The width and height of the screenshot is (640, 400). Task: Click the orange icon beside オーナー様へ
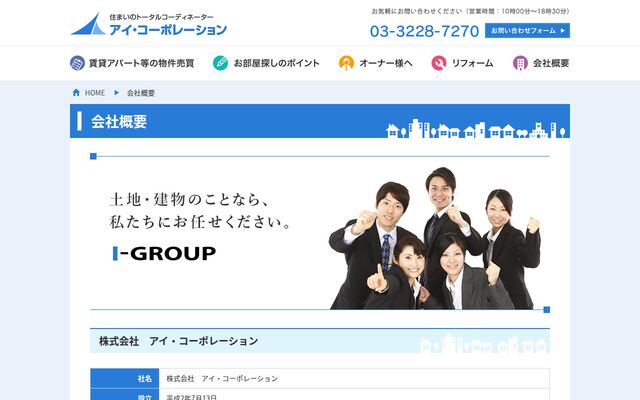coord(346,63)
